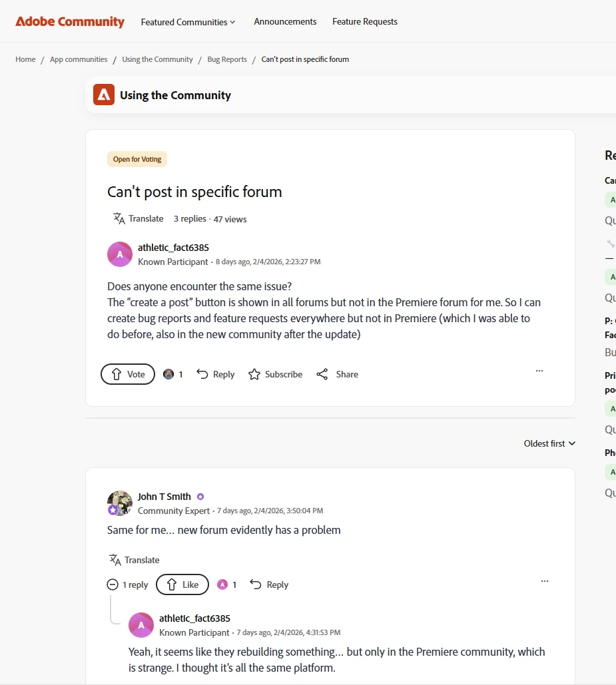
Task: Open the Adobe Community logo home link
Action: (x=70, y=21)
